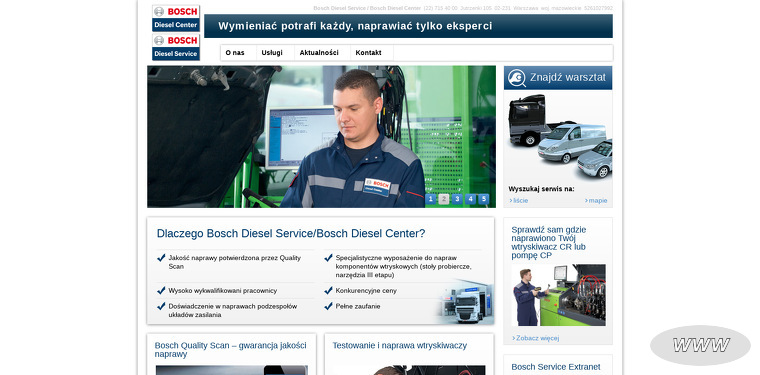
Task: Click the Bosch Diesel Service logo
Action: 176,47
